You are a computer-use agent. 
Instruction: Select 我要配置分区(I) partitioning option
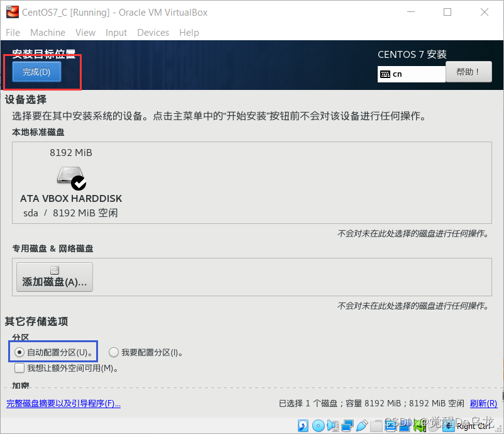(114, 352)
